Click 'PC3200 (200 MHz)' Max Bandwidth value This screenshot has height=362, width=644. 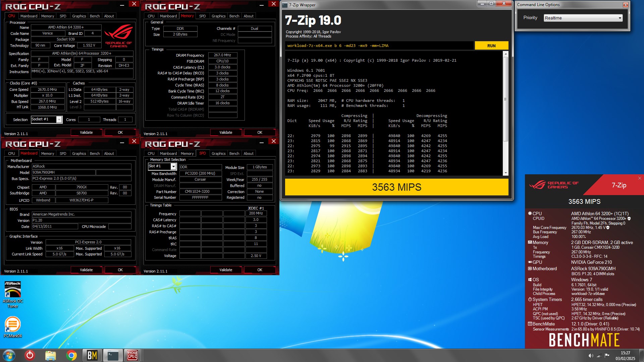(201, 173)
